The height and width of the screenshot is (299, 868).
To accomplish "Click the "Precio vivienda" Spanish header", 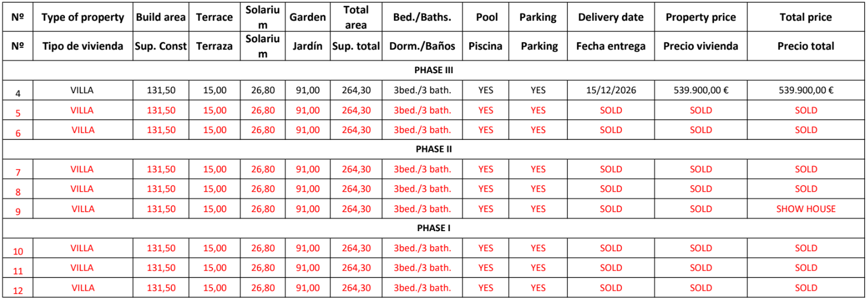I will (x=701, y=46).
